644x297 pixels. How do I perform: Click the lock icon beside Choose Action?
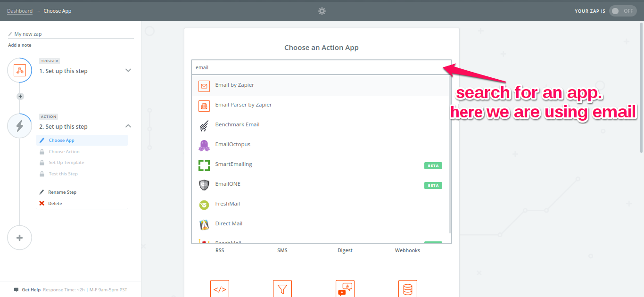tap(42, 152)
